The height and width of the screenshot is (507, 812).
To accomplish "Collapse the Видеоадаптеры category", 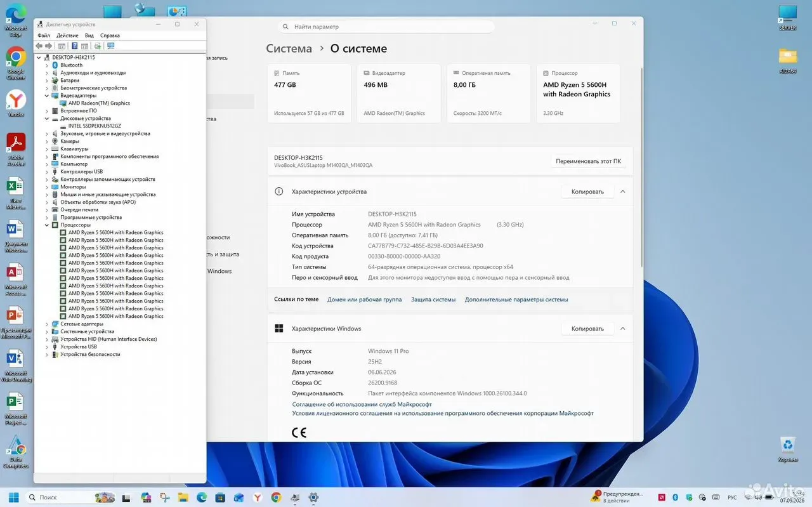I will (x=46, y=95).
